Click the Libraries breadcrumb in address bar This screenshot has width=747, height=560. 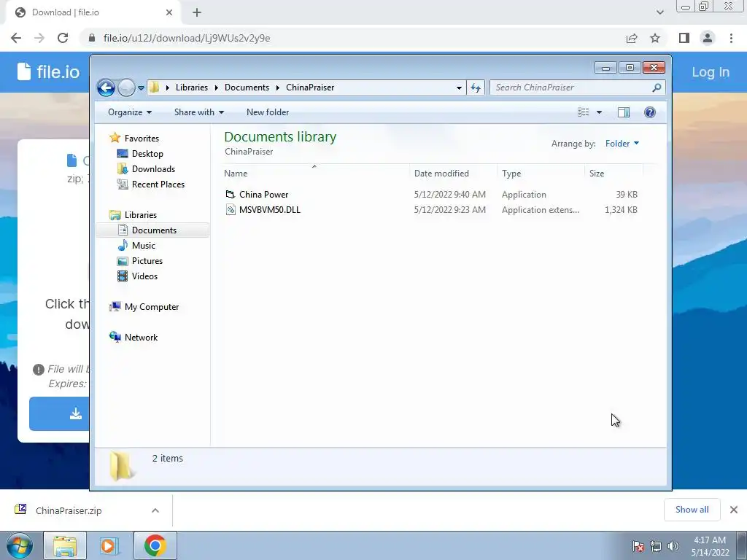coord(192,87)
